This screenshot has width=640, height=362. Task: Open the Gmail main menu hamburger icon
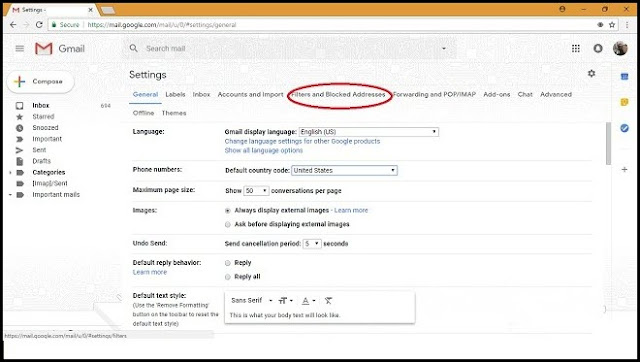coord(20,49)
